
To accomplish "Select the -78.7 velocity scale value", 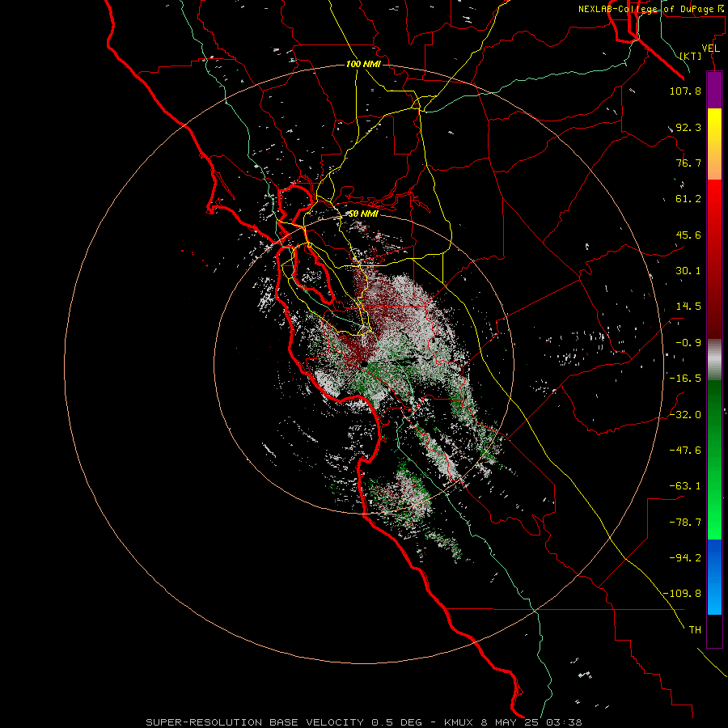I will [x=685, y=523].
